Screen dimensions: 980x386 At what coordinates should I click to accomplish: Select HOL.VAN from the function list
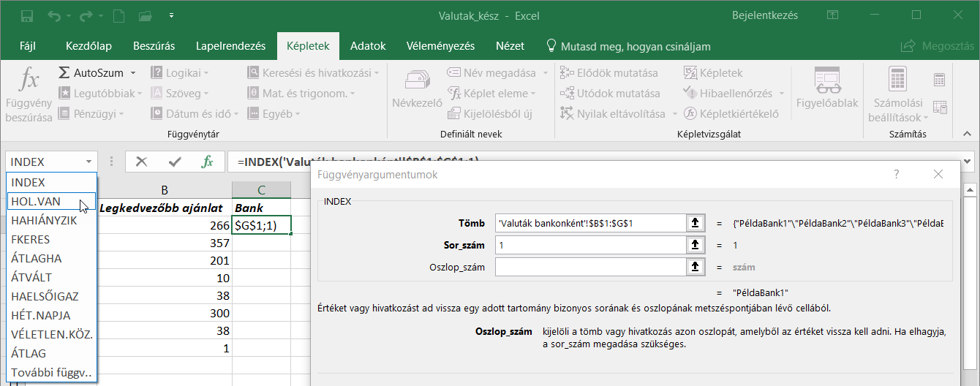pyautogui.click(x=36, y=201)
